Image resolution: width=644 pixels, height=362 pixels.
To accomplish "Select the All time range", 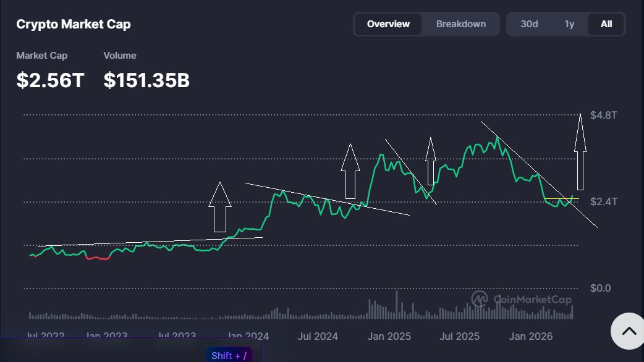I will tap(606, 24).
